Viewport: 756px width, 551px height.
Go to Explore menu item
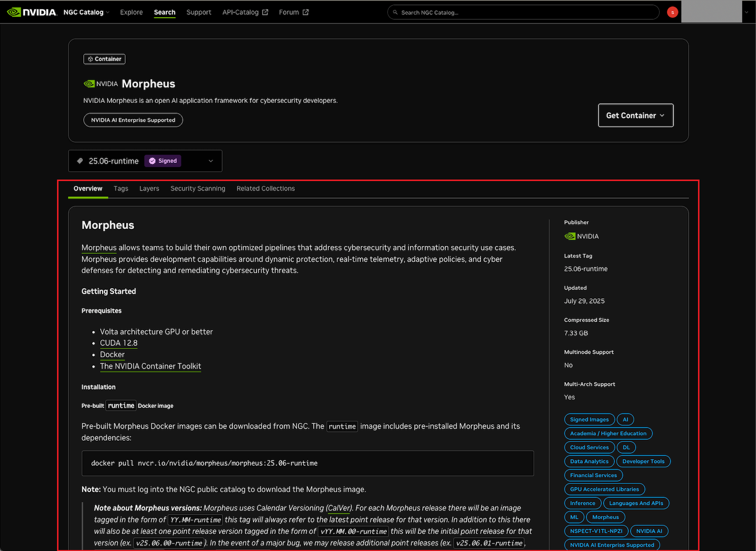(x=131, y=12)
